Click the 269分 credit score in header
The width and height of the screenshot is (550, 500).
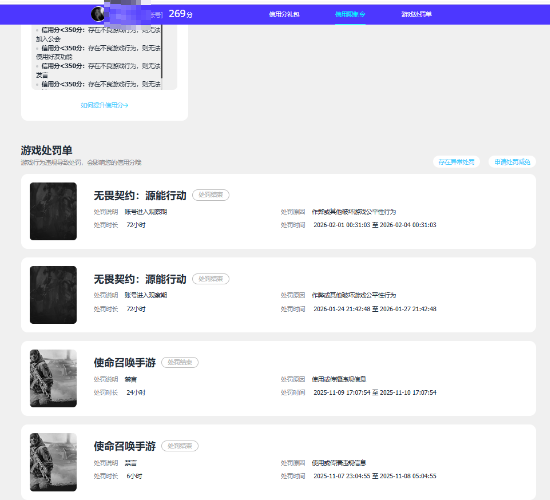(180, 14)
